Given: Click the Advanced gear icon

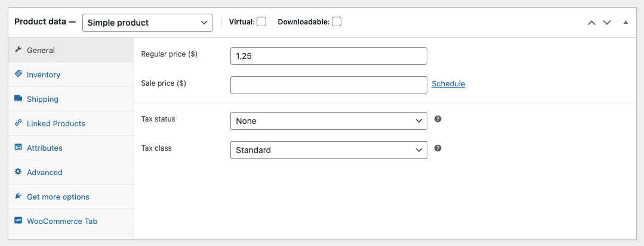Looking at the screenshot, I should 18,172.
